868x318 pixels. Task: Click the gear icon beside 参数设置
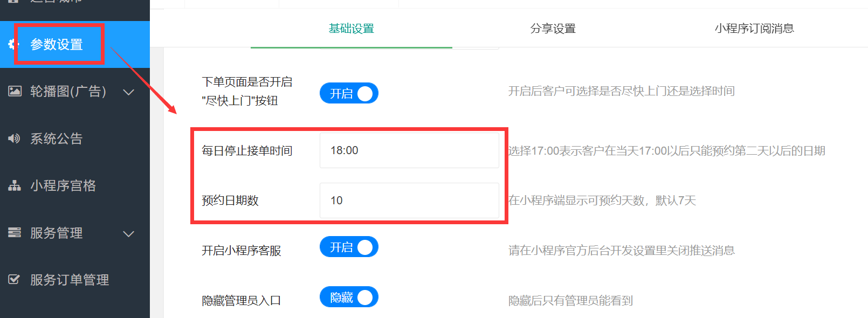pos(12,44)
